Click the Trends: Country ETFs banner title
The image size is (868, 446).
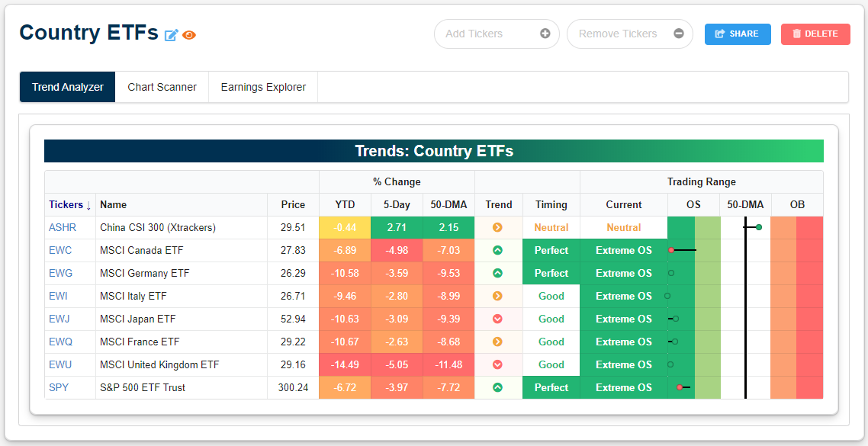pyautogui.click(x=434, y=151)
